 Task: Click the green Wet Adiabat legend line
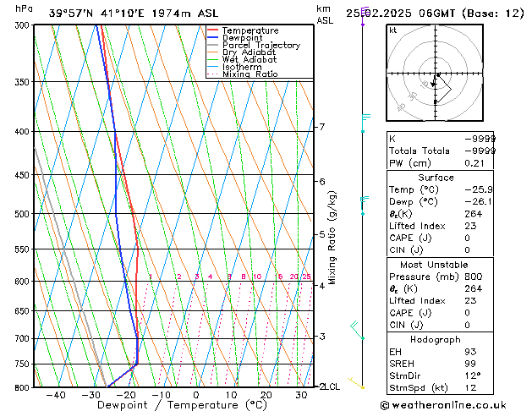[x=213, y=60]
